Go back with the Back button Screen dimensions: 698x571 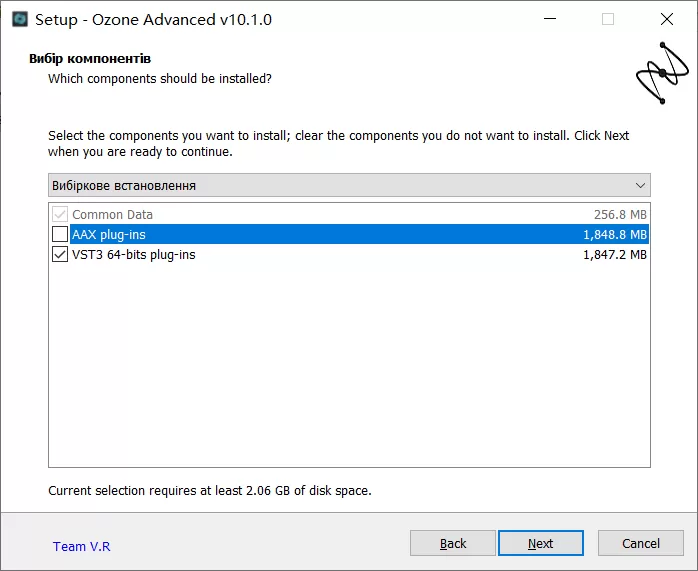(x=453, y=543)
